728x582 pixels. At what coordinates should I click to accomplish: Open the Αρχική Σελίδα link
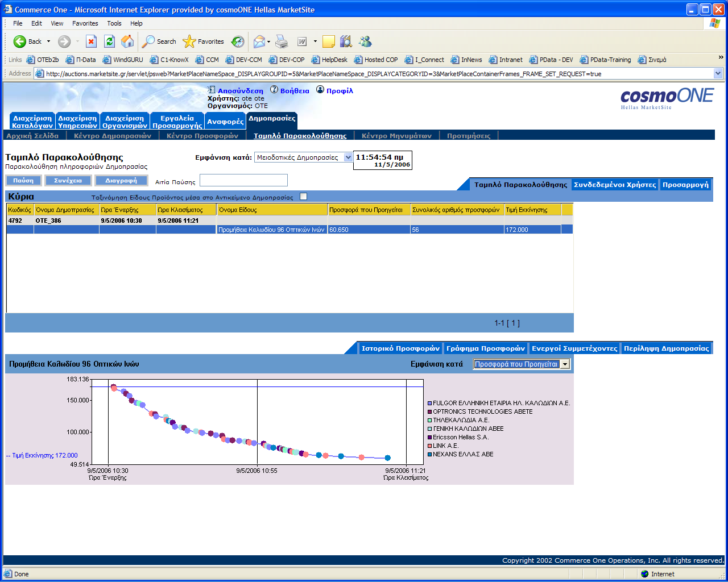[32, 136]
